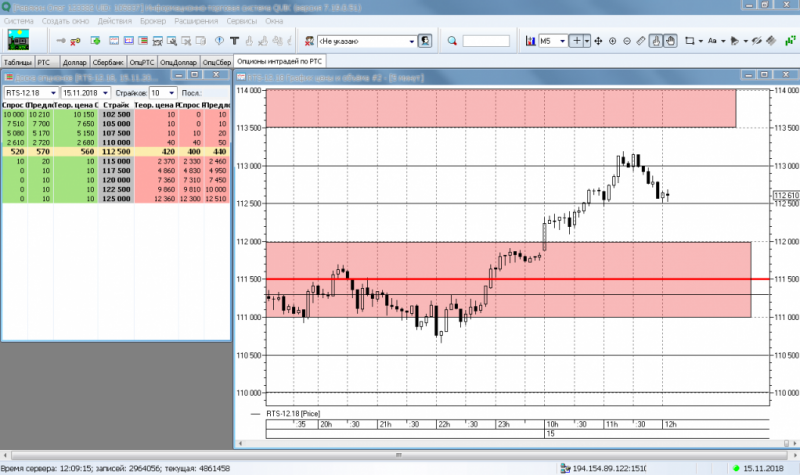Viewport: 800px width, 475px height.
Task: Switch to the ОпцРТС tab
Action: (x=142, y=62)
